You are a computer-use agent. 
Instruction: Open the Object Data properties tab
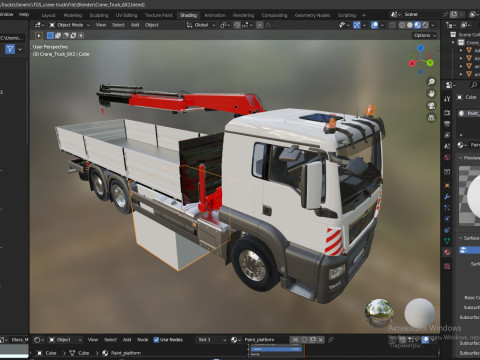point(447,241)
